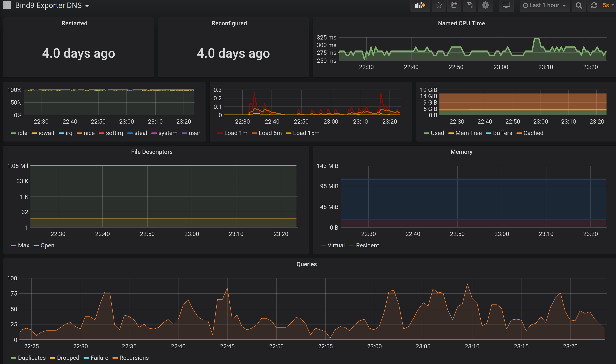Open the Named CPU Time panel menu
The width and height of the screenshot is (616, 364).
(x=461, y=23)
